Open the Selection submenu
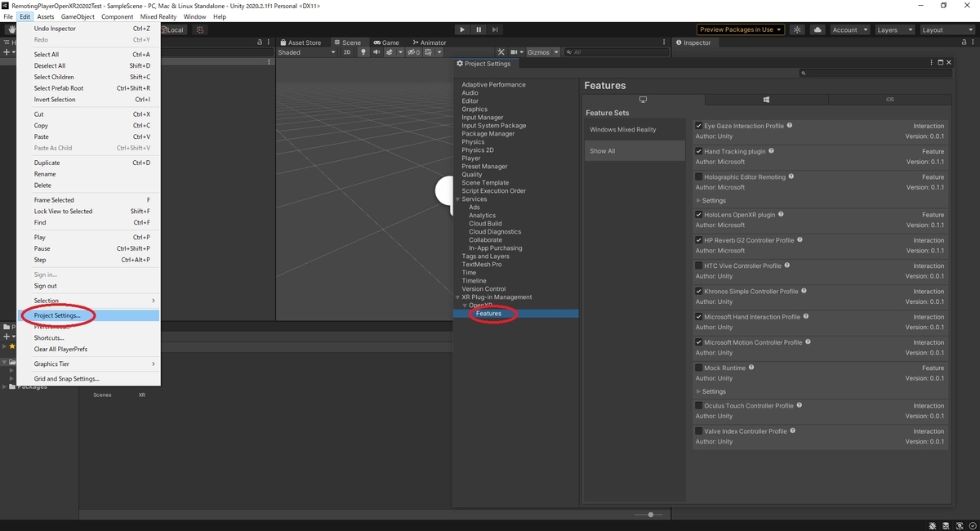980x531 pixels. tap(88, 301)
